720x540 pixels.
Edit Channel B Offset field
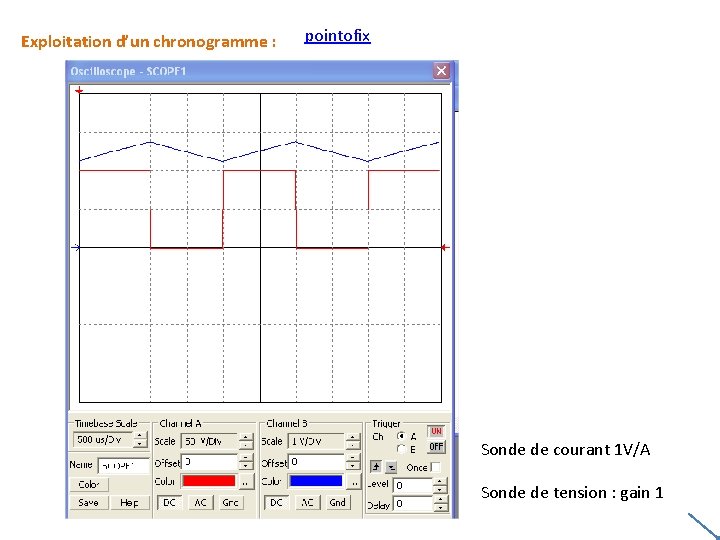pos(316,462)
